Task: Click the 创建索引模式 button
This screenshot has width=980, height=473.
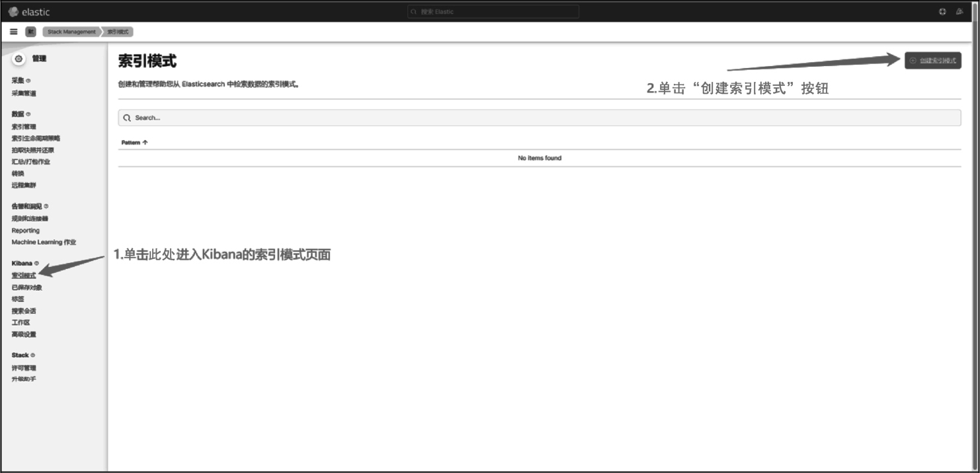Action: click(x=932, y=60)
